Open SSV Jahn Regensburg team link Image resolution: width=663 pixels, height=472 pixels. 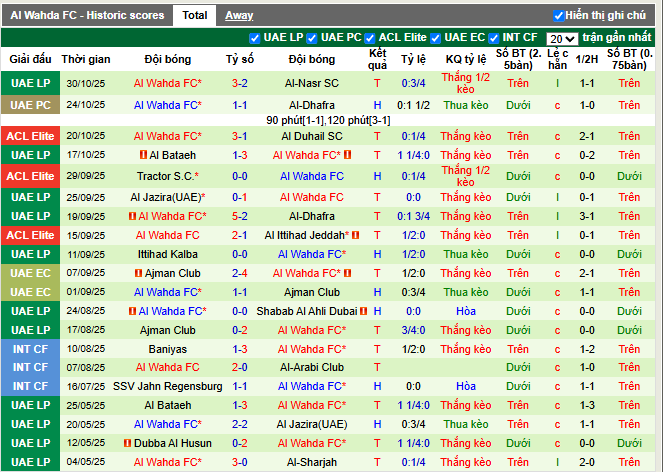pyautogui.click(x=168, y=386)
